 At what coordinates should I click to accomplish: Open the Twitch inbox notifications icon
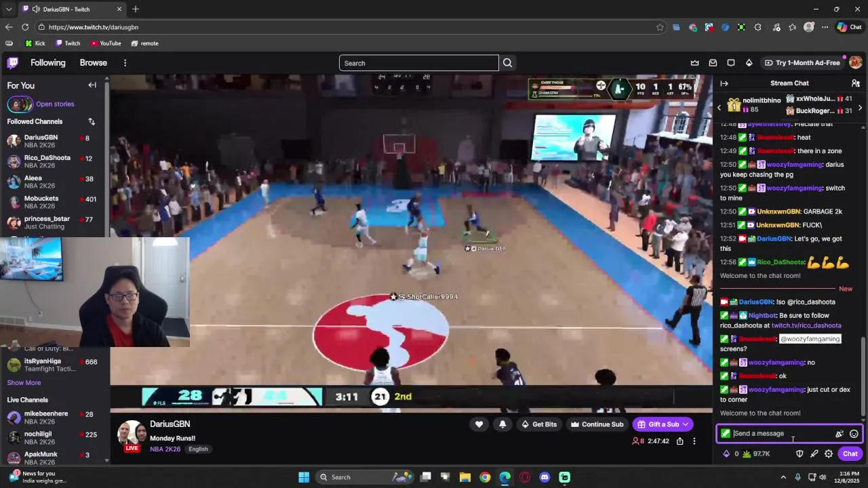(713, 63)
